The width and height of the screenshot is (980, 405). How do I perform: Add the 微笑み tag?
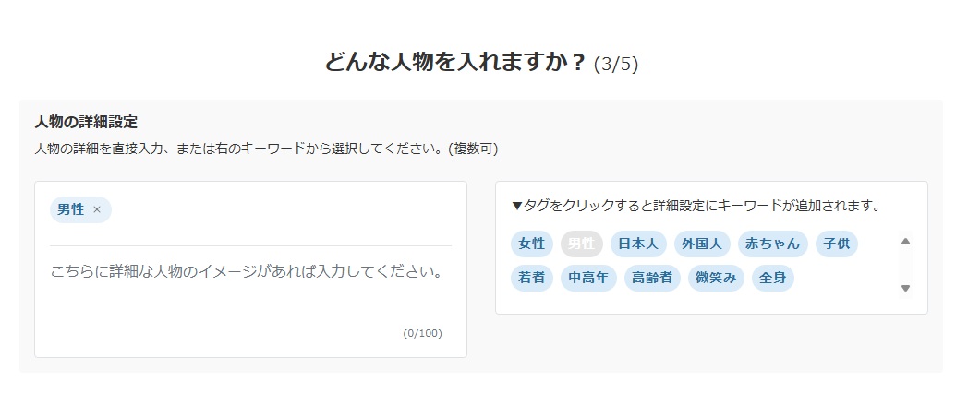pyautogui.click(x=716, y=278)
